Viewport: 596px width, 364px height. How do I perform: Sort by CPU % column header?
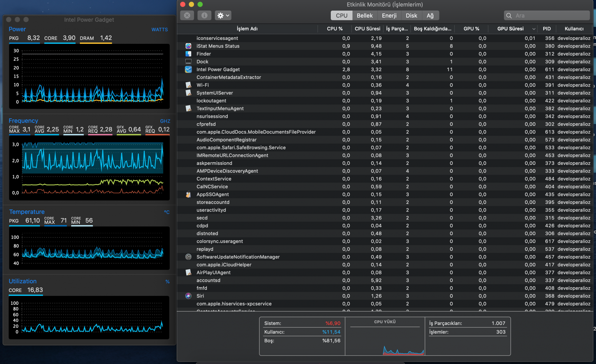(334, 29)
